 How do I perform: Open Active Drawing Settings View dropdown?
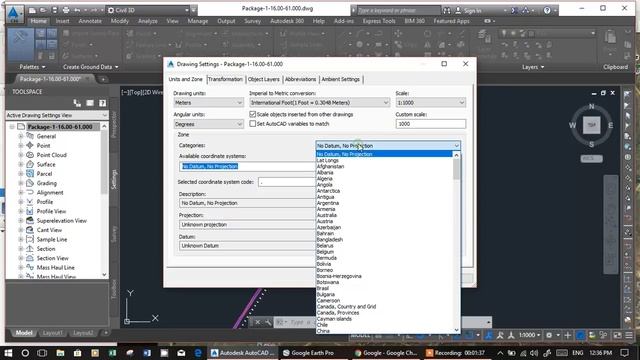click(x=57, y=116)
